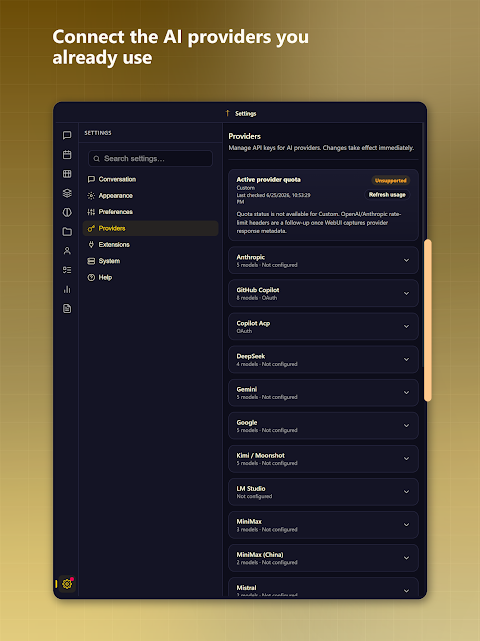Viewport: 480px width, 641px height.
Task: Click the sliders icon beside Preferences
Action: (x=91, y=212)
